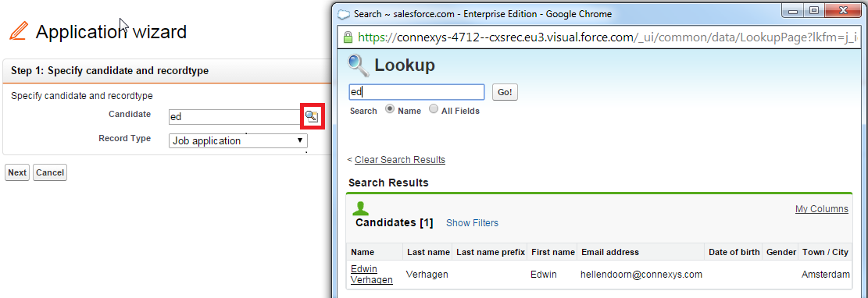Open the Candidate lookup magnifier icon
The height and width of the screenshot is (298, 868).
pyautogui.click(x=312, y=116)
